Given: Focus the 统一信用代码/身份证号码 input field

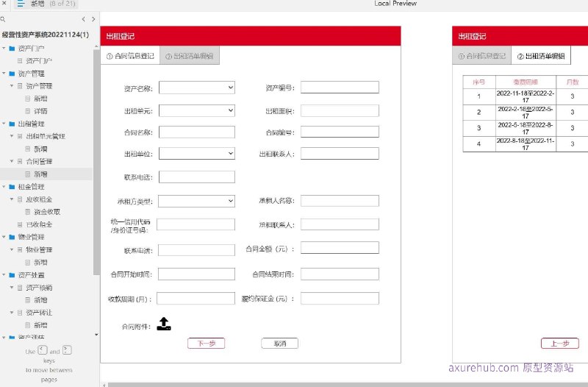Looking at the screenshot, I should point(196,224).
